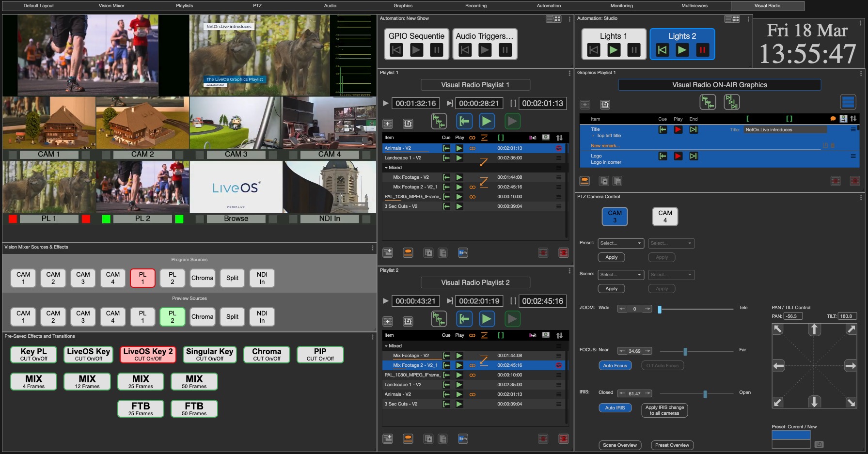
Task: Open the PTZ Preset dropdown for CAM 3
Action: coord(621,243)
